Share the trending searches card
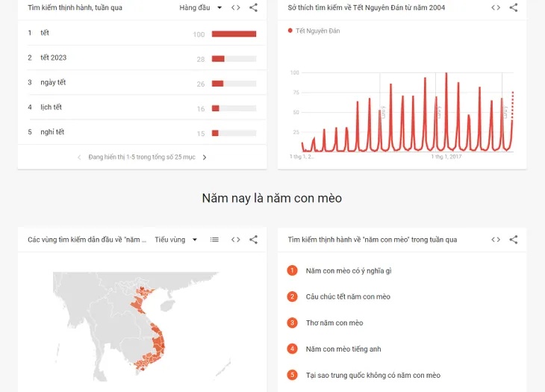The image size is (545, 392). (253, 7)
